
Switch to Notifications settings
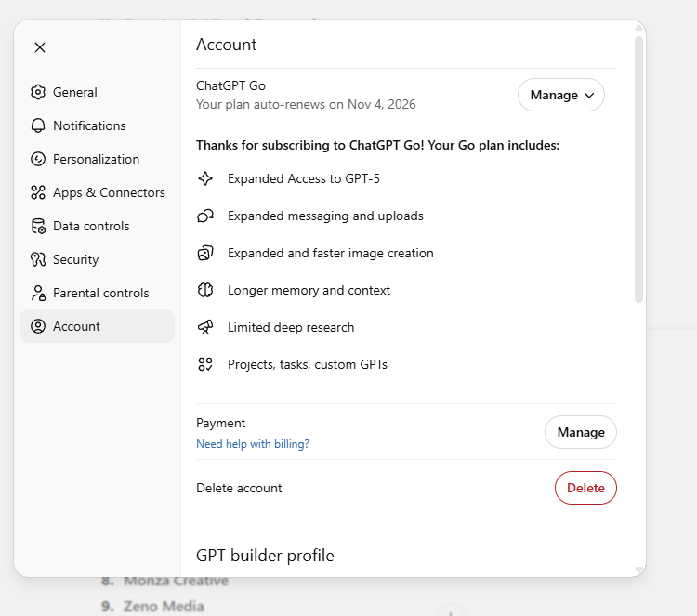point(97,125)
